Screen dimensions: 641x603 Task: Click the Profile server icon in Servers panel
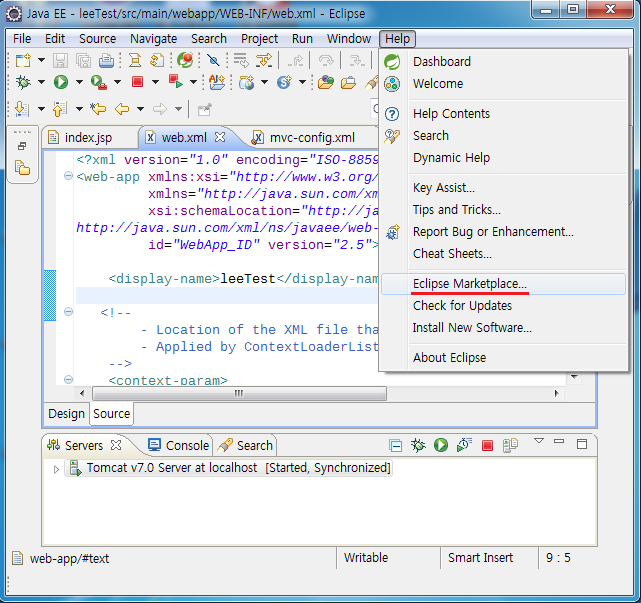pyautogui.click(x=464, y=445)
